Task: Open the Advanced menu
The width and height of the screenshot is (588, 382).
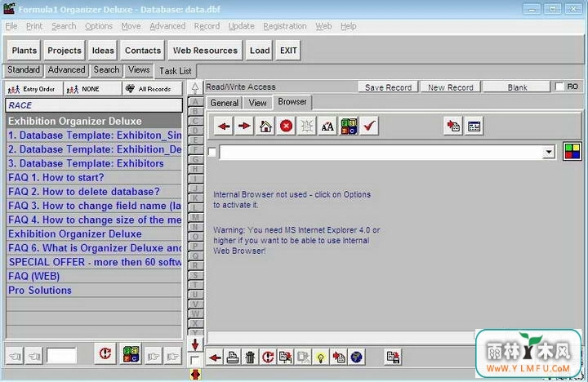Action: click(167, 26)
